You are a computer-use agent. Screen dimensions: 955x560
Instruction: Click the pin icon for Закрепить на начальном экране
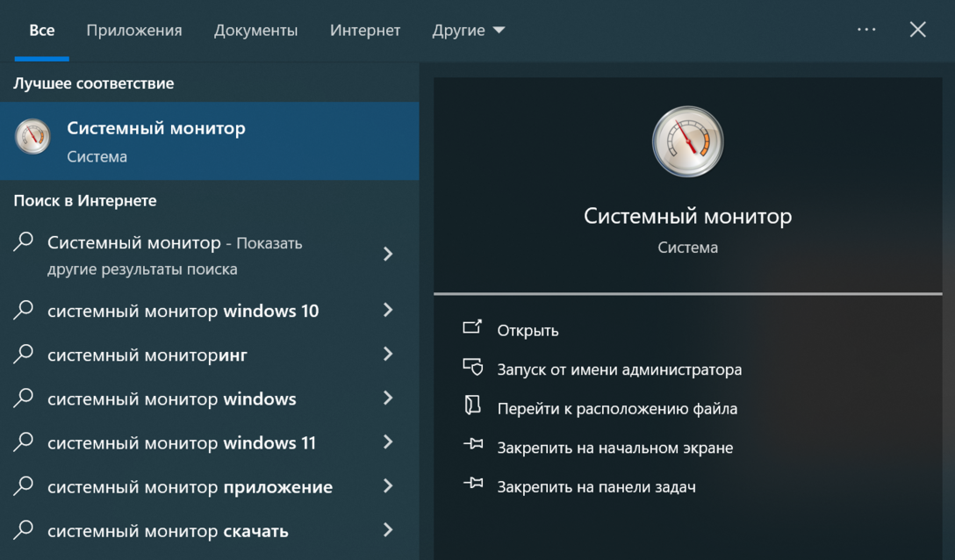point(472,446)
